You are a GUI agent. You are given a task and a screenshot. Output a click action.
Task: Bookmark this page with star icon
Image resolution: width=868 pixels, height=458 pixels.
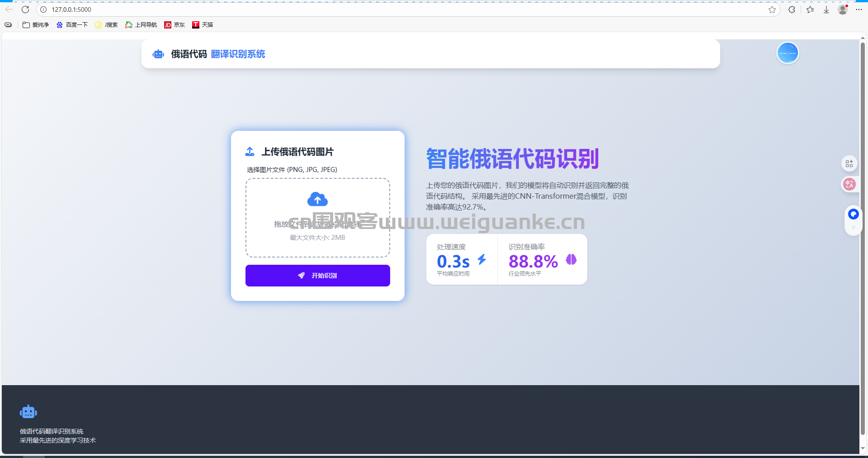point(772,10)
